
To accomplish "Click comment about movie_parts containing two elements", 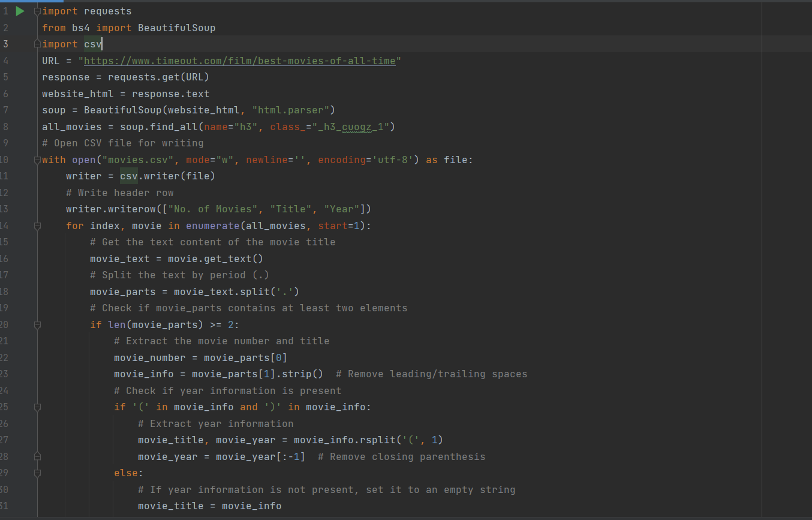I will pos(249,308).
